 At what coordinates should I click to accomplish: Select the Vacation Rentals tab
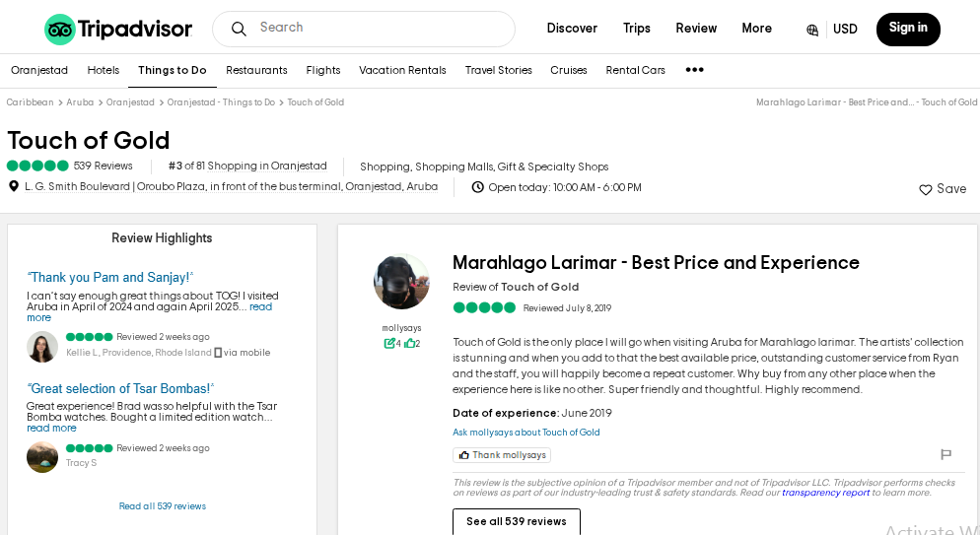click(402, 70)
